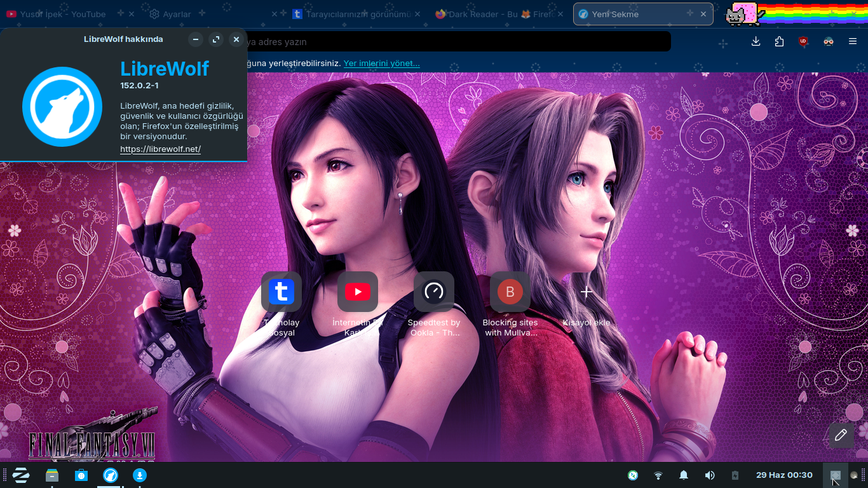The height and width of the screenshot is (488, 868).
Task: Focus the address bar search field
Action: tap(458, 42)
